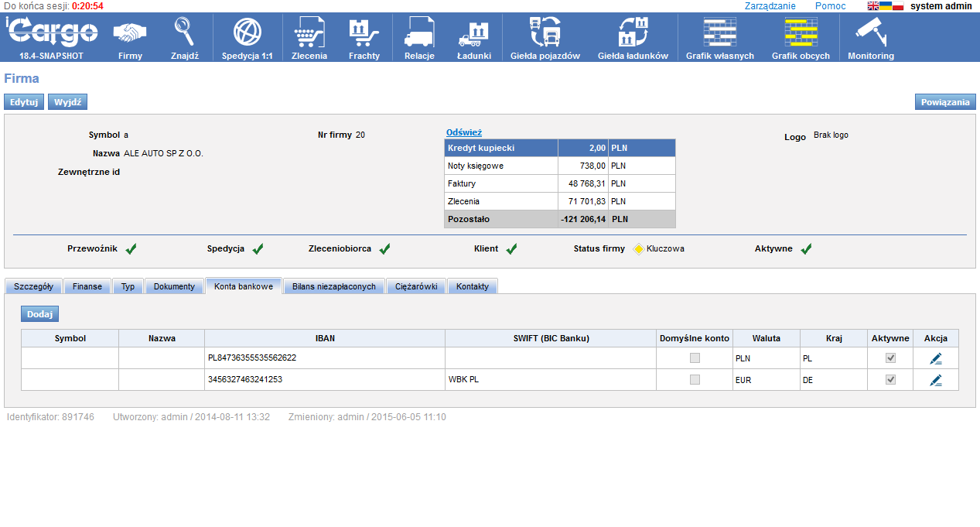This screenshot has width=980, height=527.
Task: Open the Monitoring camera icon
Action: click(x=870, y=33)
